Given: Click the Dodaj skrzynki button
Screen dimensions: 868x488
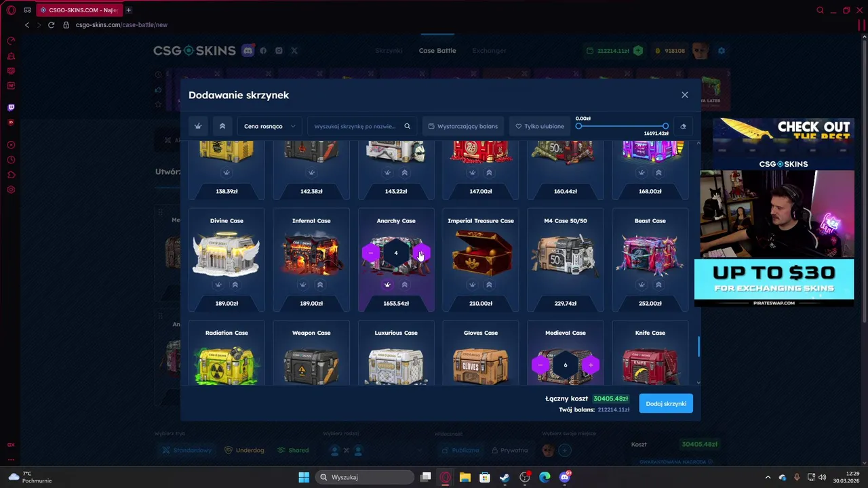Looking at the screenshot, I should click(x=666, y=403).
